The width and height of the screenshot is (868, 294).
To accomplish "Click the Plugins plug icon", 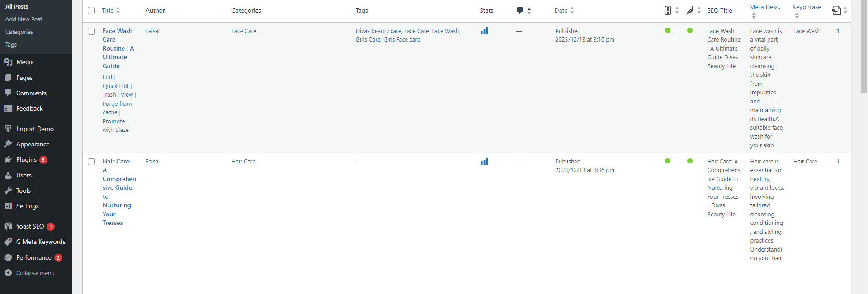I will click(8, 159).
